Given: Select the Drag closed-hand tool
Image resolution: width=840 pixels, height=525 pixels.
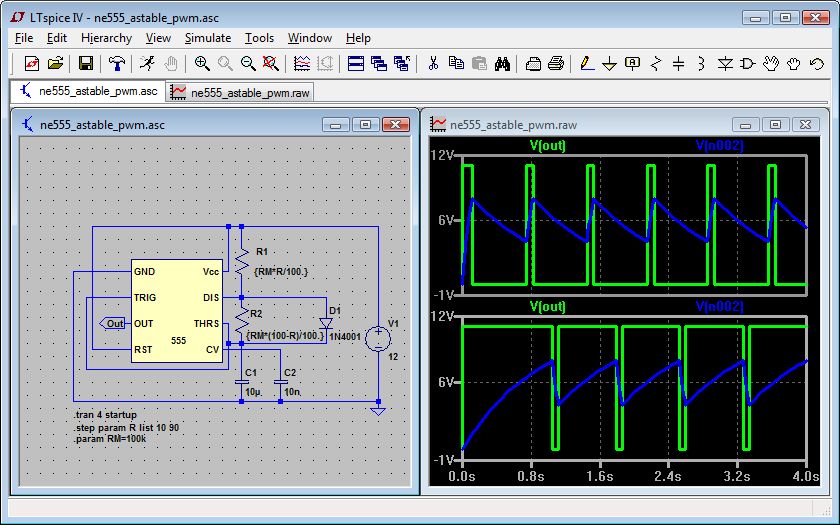Looking at the screenshot, I should [x=793, y=64].
